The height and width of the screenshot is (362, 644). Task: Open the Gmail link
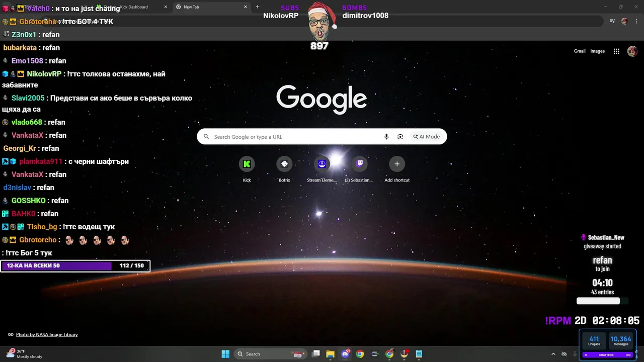[580, 51]
